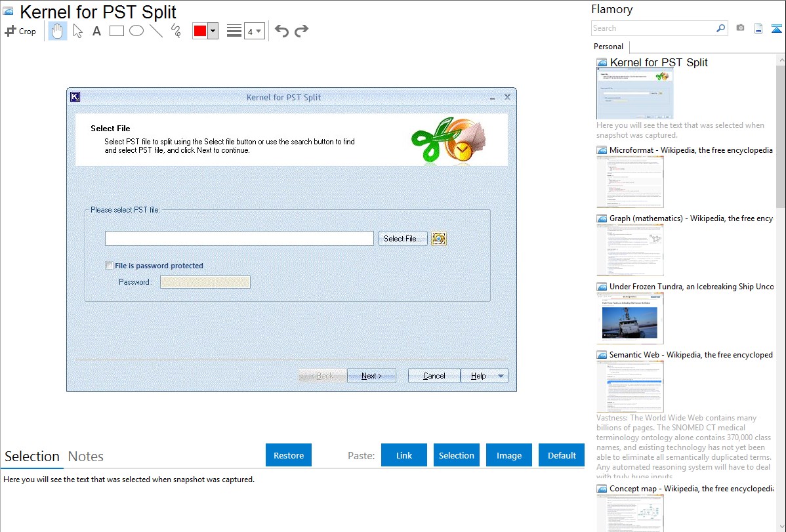The height and width of the screenshot is (532, 786).
Task: Click the PST file path field
Action: 239,239
